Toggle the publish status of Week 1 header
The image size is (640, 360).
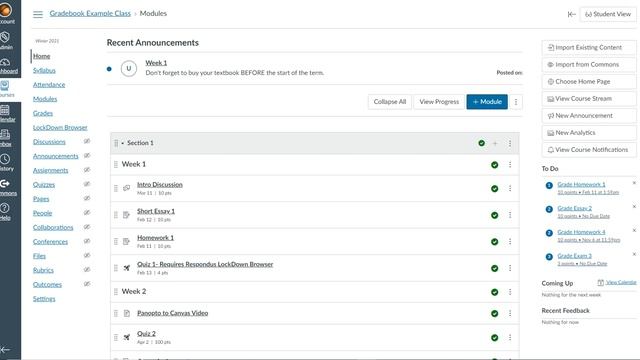[x=495, y=165]
